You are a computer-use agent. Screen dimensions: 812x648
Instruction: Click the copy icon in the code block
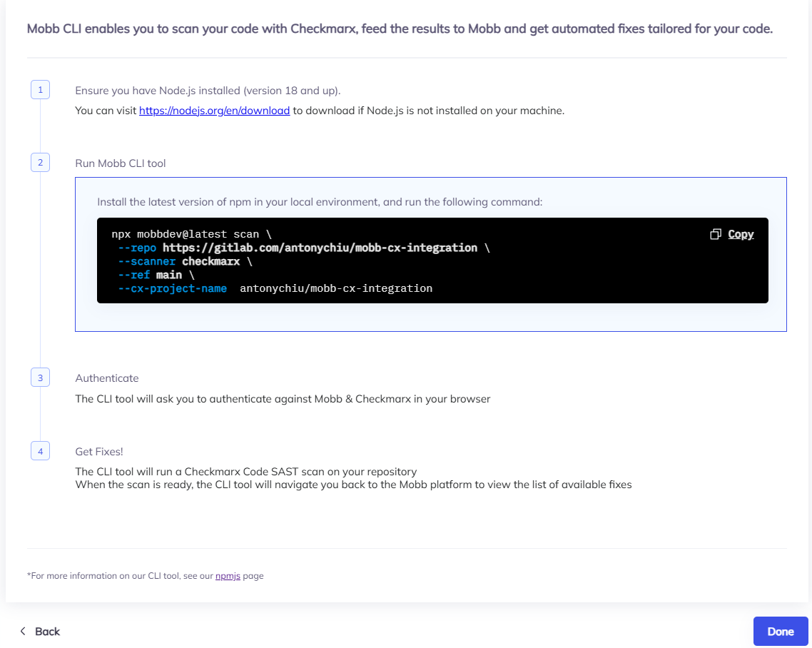pos(716,234)
